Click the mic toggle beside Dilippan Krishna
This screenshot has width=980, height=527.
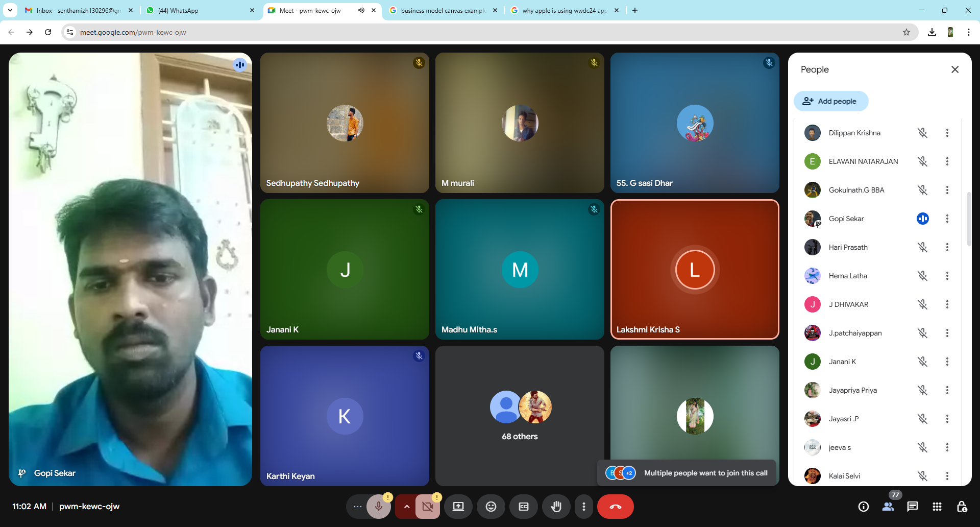point(922,133)
